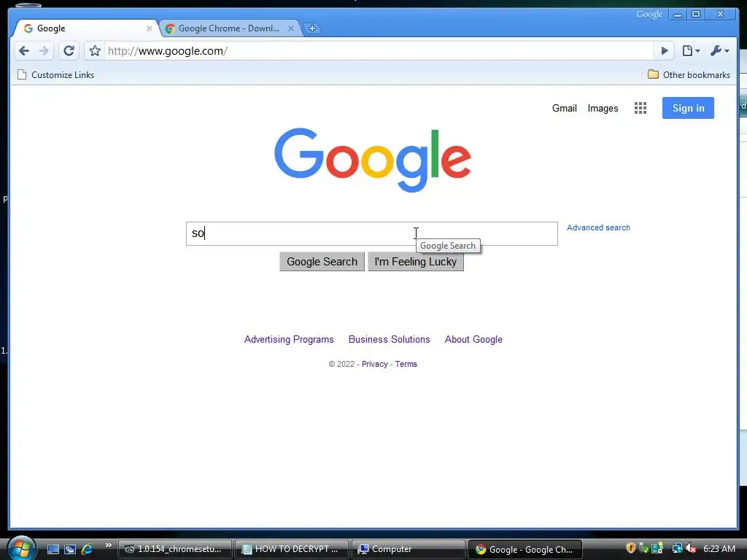Click the blue Sign in button
This screenshot has height=560, width=747.
688,108
